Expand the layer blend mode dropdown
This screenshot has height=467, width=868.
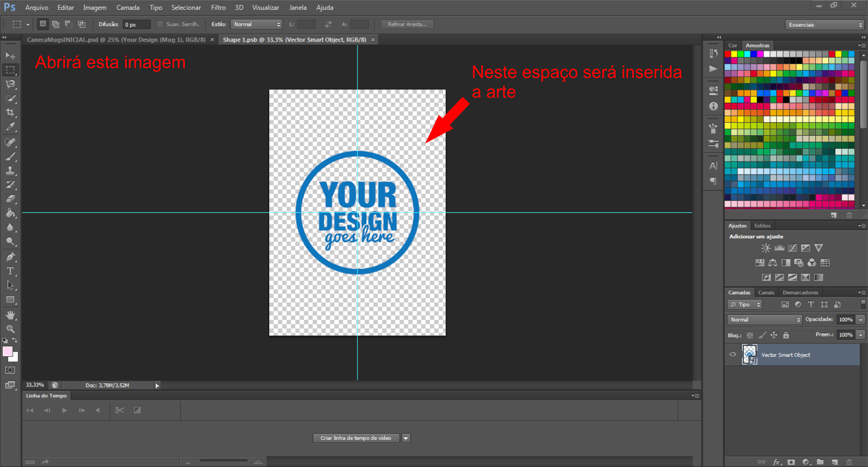(x=764, y=320)
